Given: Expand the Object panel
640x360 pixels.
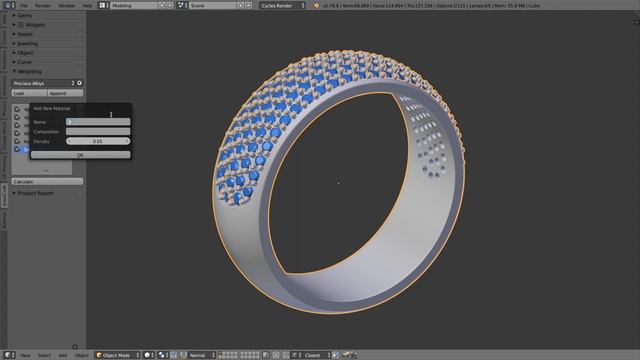Looking at the screenshot, I should [x=14, y=53].
